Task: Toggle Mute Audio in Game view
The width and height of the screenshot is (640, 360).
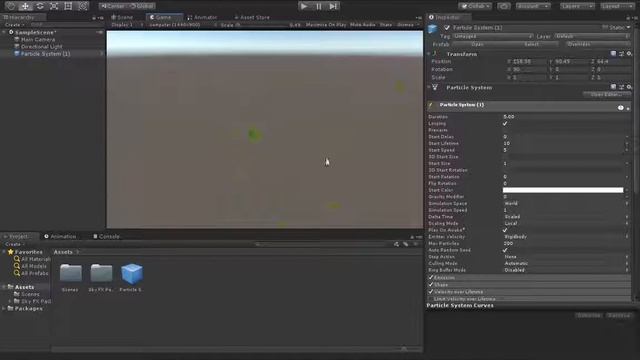Action: click(362, 24)
